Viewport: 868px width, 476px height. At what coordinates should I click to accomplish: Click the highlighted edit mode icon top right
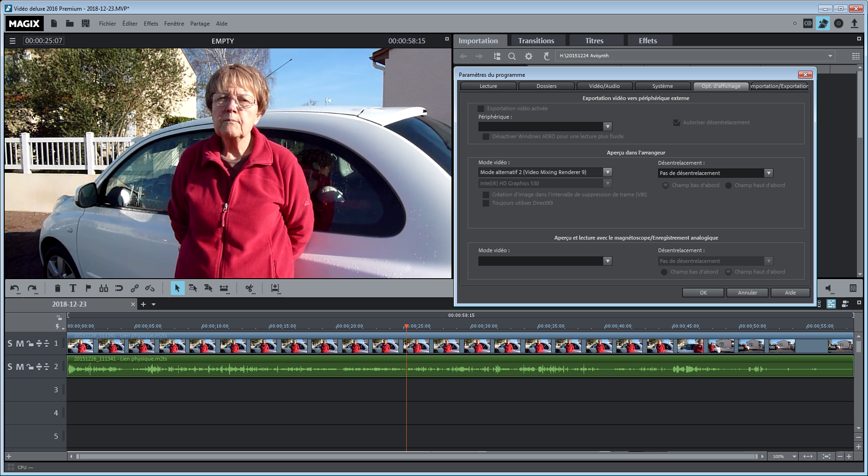[823, 23]
